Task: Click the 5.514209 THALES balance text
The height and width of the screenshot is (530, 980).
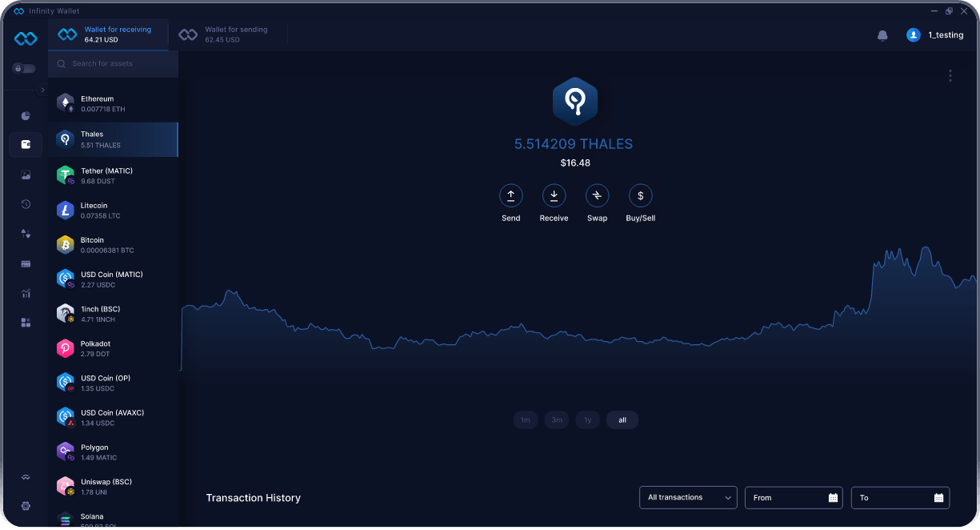Action: (574, 144)
